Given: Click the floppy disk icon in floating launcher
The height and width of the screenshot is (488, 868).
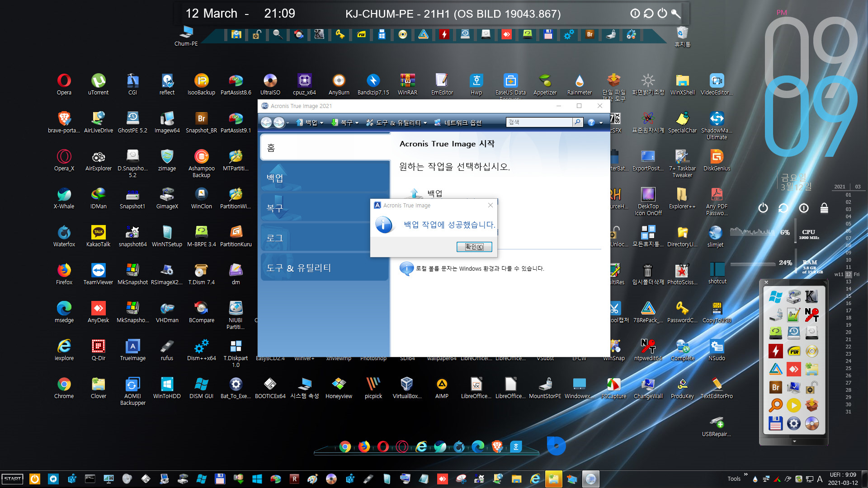Looking at the screenshot, I should pos(776,423).
